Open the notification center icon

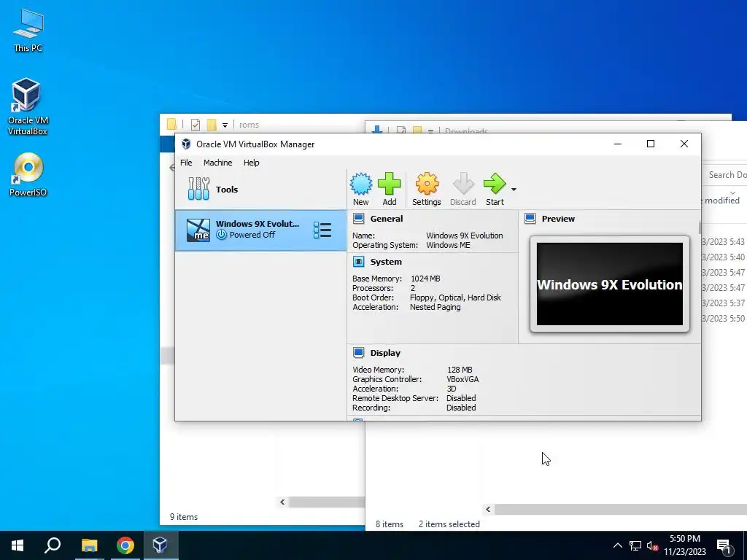[724, 546]
